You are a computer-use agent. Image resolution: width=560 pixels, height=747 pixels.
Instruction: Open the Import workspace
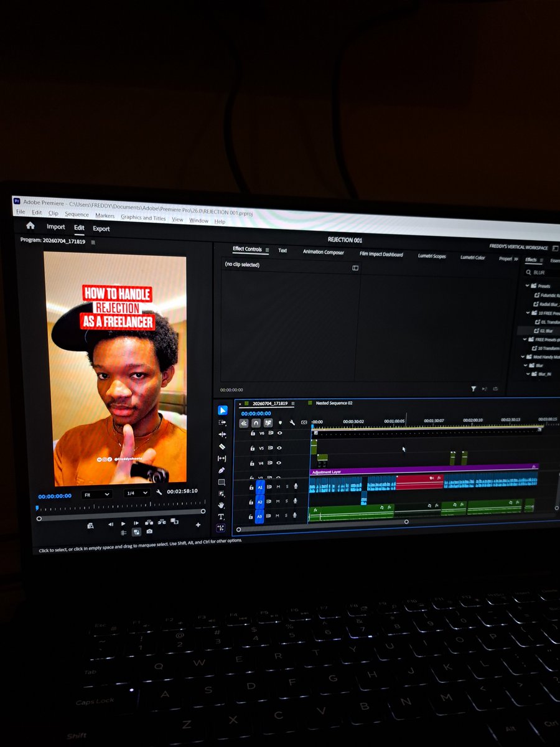[x=55, y=227]
